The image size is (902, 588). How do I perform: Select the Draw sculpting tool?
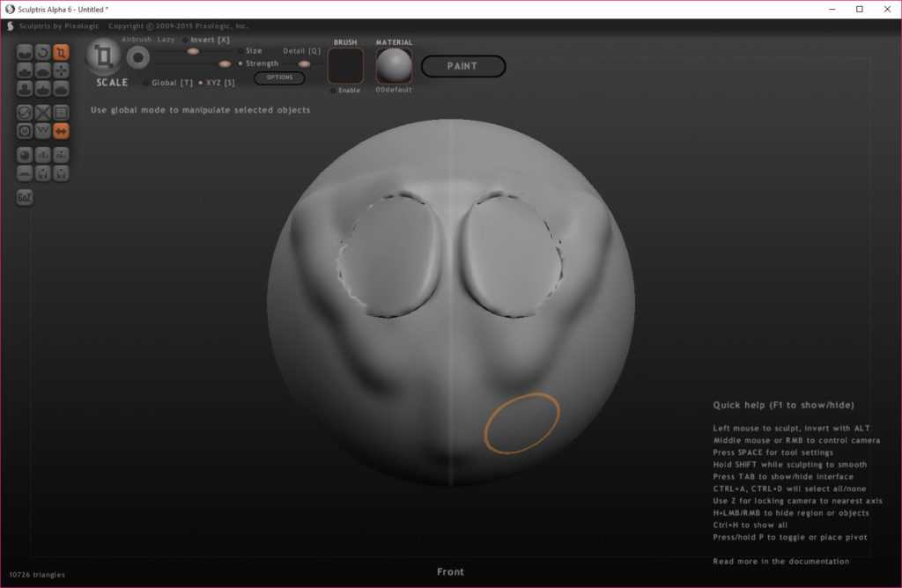click(x=24, y=70)
